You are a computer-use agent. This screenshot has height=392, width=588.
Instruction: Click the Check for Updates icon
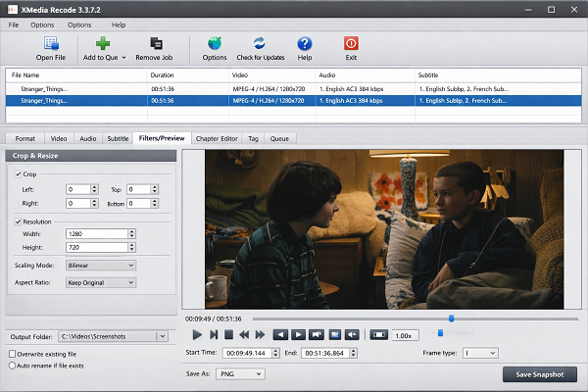pos(259,44)
